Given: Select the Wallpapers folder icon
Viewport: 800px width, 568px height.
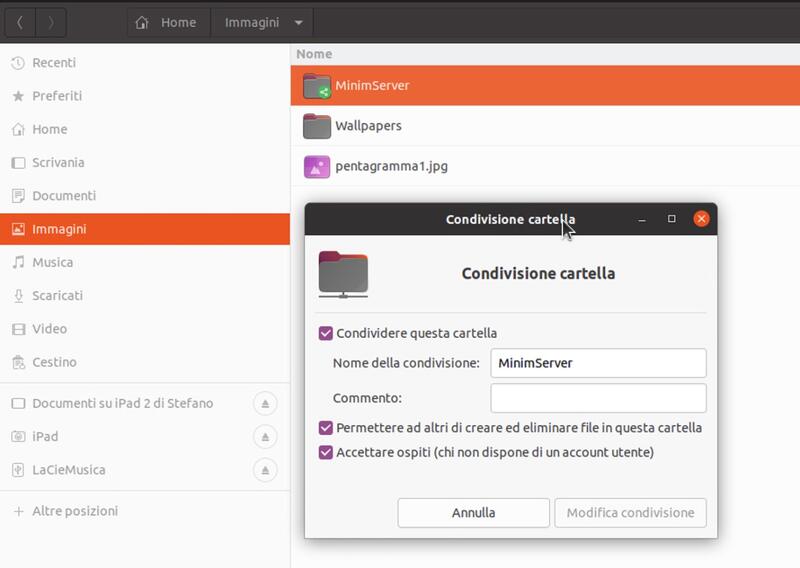Looking at the screenshot, I should 317,126.
